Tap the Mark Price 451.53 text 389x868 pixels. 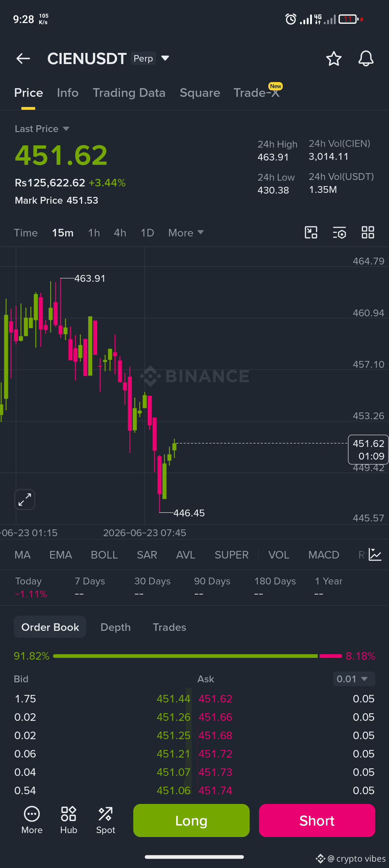click(57, 200)
